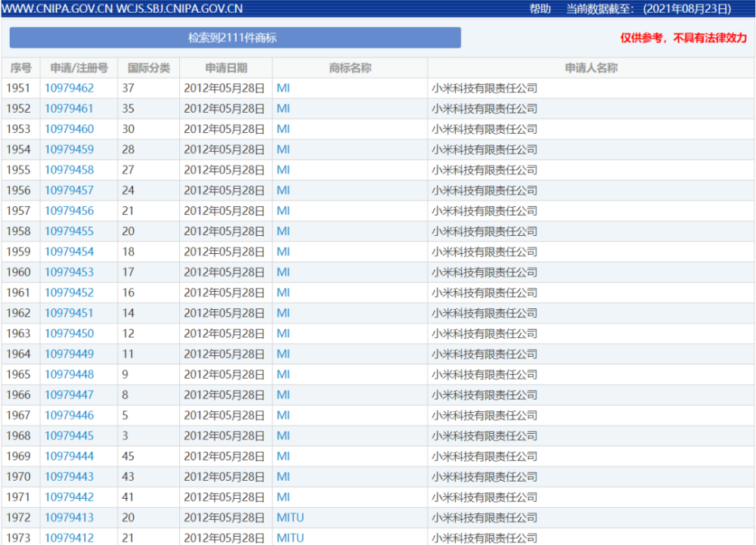Open the MI trademark in row 1960
The height and width of the screenshot is (545, 756).
coord(283,272)
